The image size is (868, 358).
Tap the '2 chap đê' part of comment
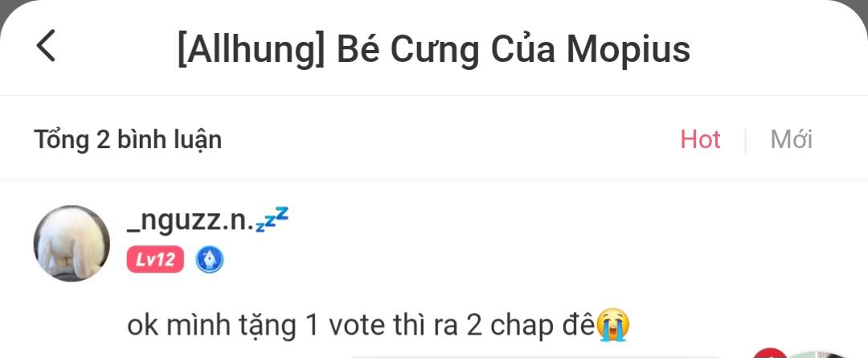(x=530, y=327)
